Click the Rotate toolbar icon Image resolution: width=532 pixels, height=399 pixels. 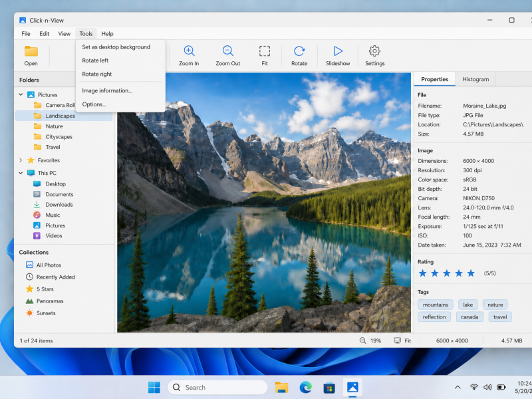click(x=299, y=51)
